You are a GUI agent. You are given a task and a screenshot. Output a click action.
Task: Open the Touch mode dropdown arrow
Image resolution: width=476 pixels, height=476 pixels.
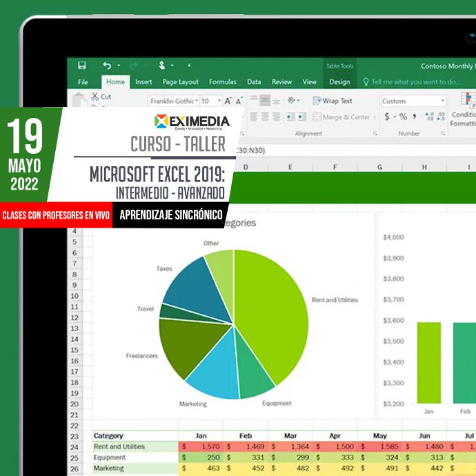click(172, 66)
